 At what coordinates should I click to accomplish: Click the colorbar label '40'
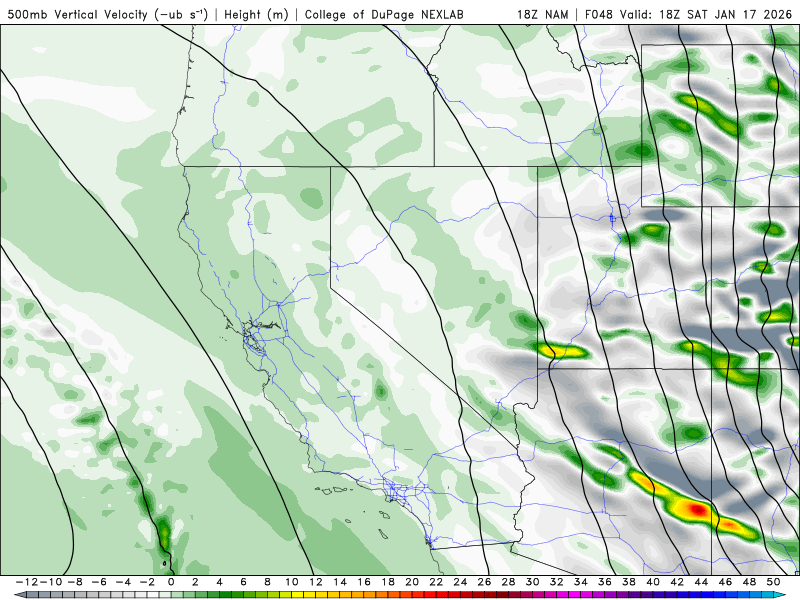tap(653, 582)
